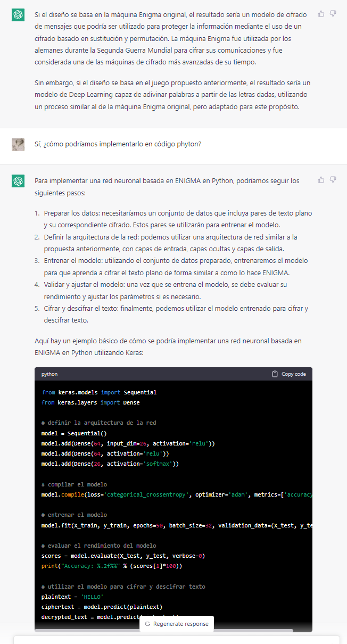Image resolution: width=347 pixels, height=644 pixels.
Task: Open the user avatar beside the phyton question
Action: coord(18,144)
